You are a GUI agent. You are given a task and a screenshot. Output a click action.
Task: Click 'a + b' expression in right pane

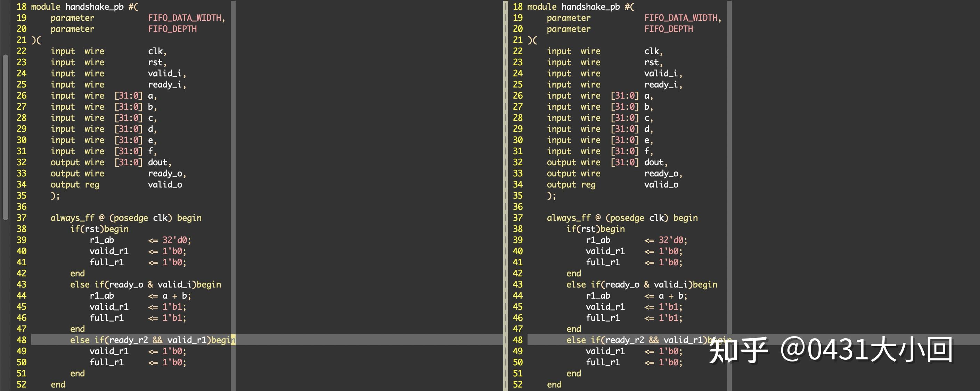672,296
